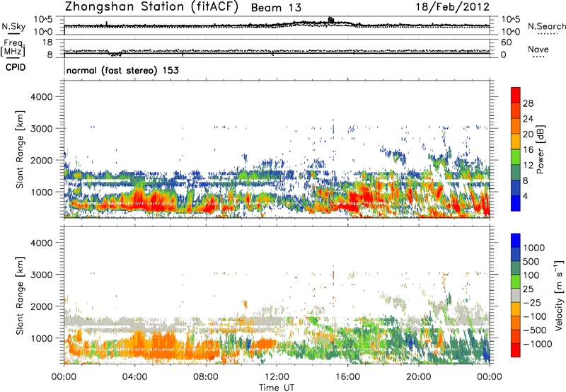Screen dimensions: 566x392
Task: Click the 'Velocity [m s-1]' colorbar label
Action: (x=559, y=295)
